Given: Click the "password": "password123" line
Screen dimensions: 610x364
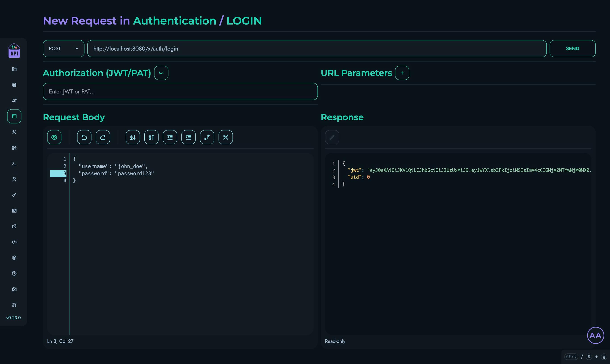Looking at the screenshot, I should [x=116, y=173].
